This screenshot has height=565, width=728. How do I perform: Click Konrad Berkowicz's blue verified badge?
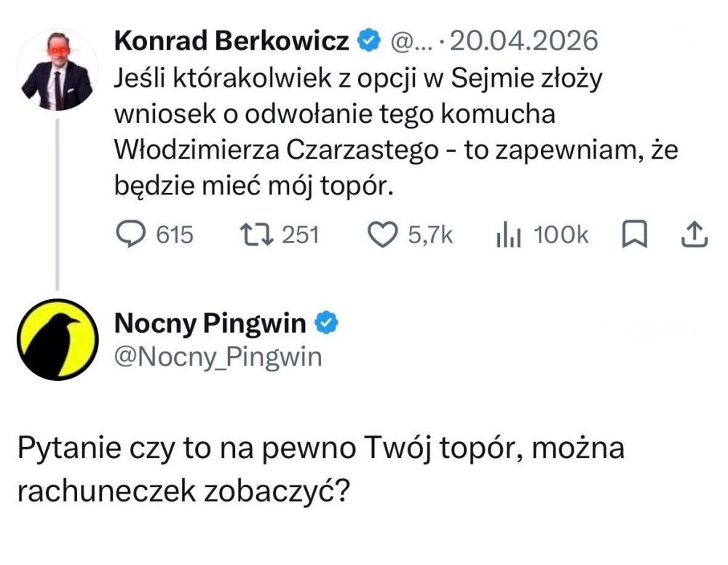click(368, 40)
